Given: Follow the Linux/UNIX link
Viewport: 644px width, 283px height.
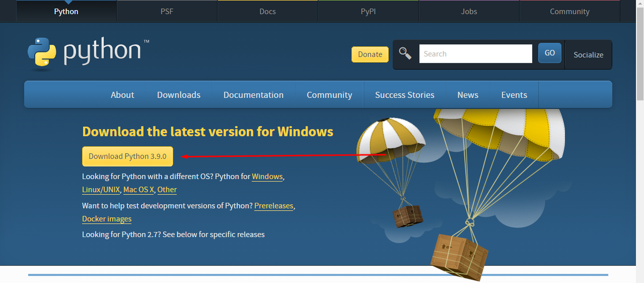Looking at the screenshot, I should click(x=101, y=190).
